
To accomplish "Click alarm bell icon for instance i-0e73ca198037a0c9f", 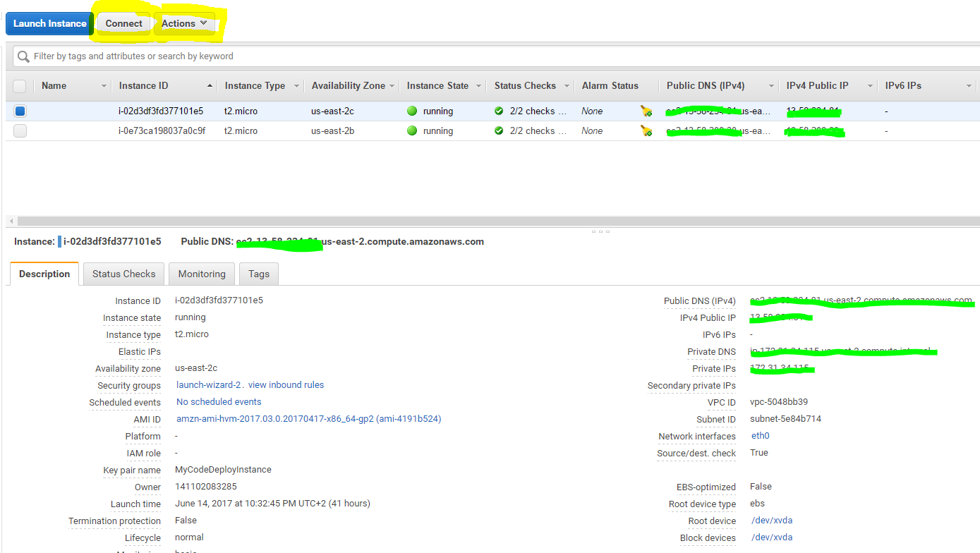I will [646, 130].
